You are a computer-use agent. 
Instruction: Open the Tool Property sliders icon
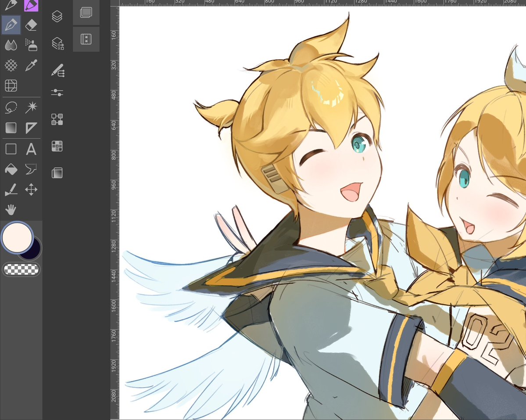click(57, 92)
